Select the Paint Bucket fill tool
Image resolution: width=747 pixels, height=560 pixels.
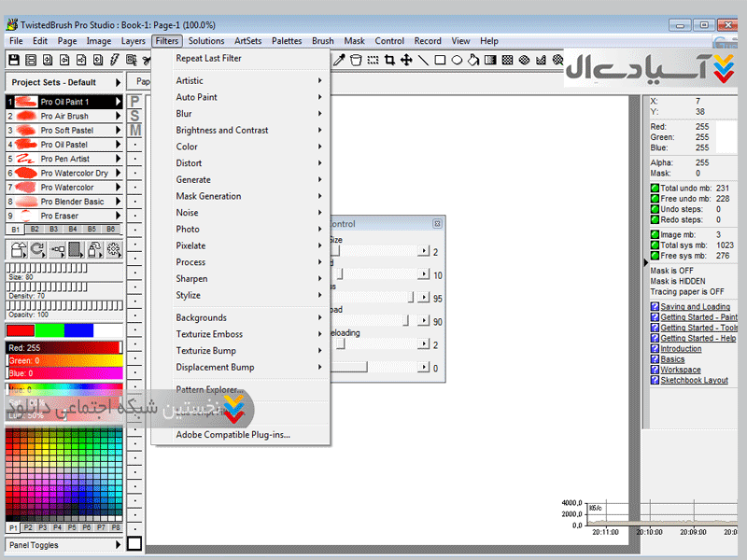(474, 60)
